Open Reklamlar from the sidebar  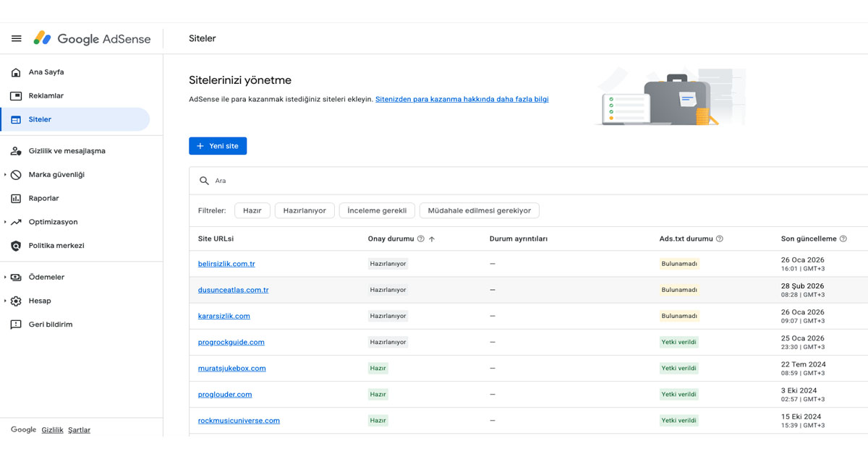15,95
